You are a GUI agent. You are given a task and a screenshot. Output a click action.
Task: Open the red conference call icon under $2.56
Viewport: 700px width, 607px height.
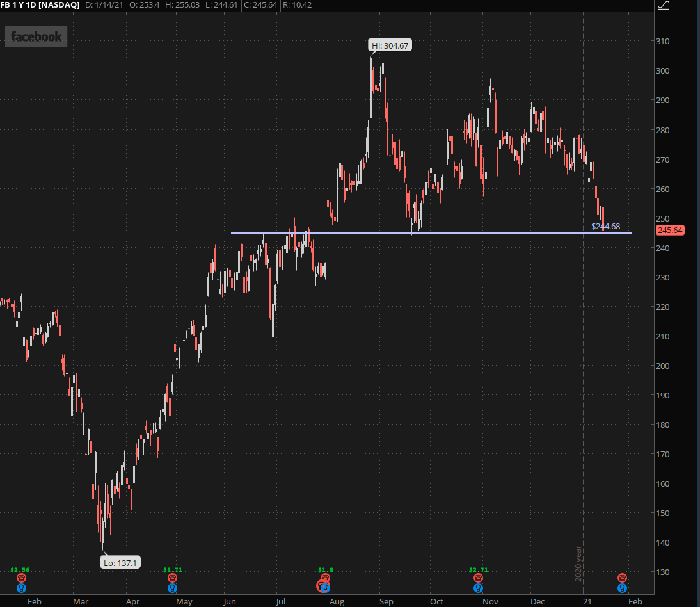click(21, 578)
